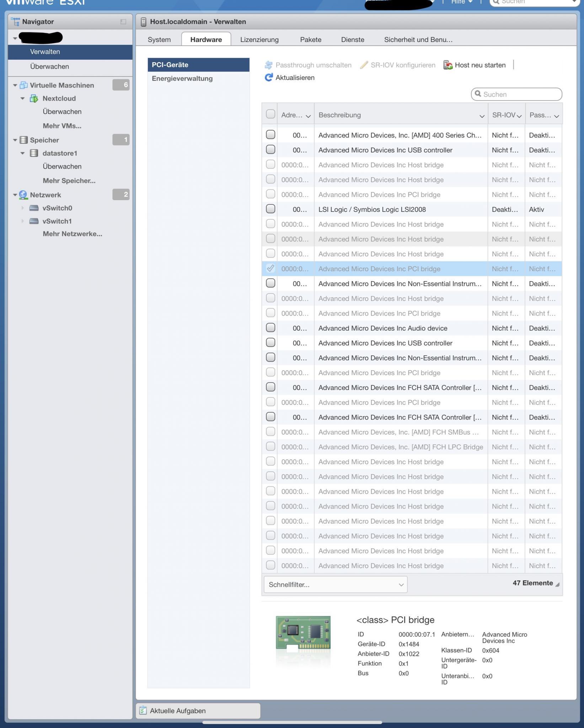Click the FCH LPC Bridge row description
The width and height of the screenshot is (584, 728).
[401, 447]
